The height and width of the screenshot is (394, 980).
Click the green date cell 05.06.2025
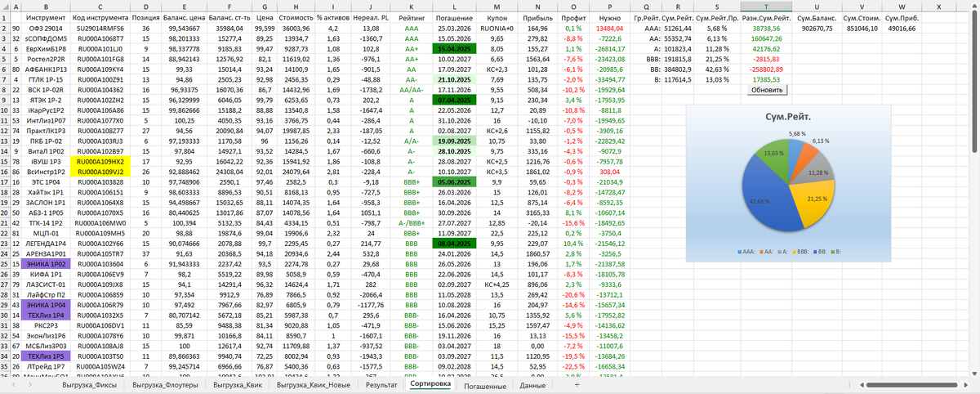(x=452, y=182)
